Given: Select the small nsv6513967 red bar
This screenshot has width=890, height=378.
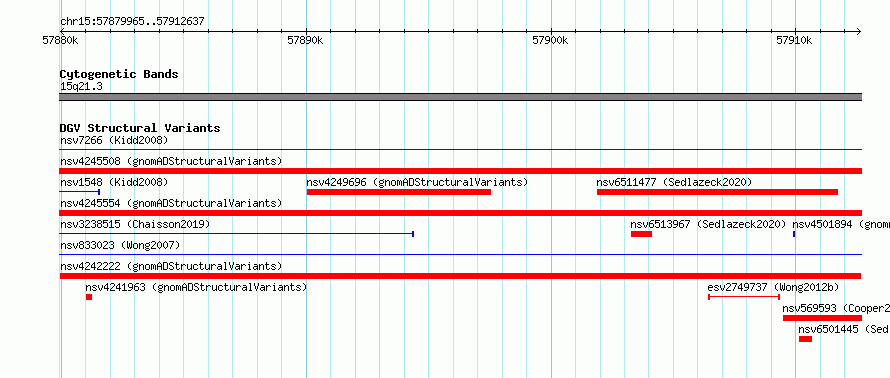Looking at the screenshot, I should [x=641, y=234].
